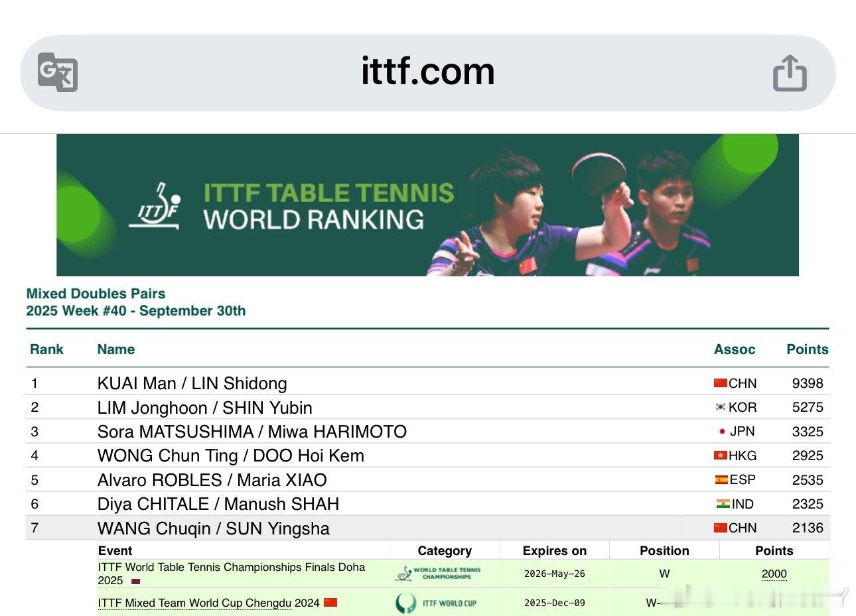856x616 pixels.
Task: Click the Event column header
Action: [x=115, y=550]
